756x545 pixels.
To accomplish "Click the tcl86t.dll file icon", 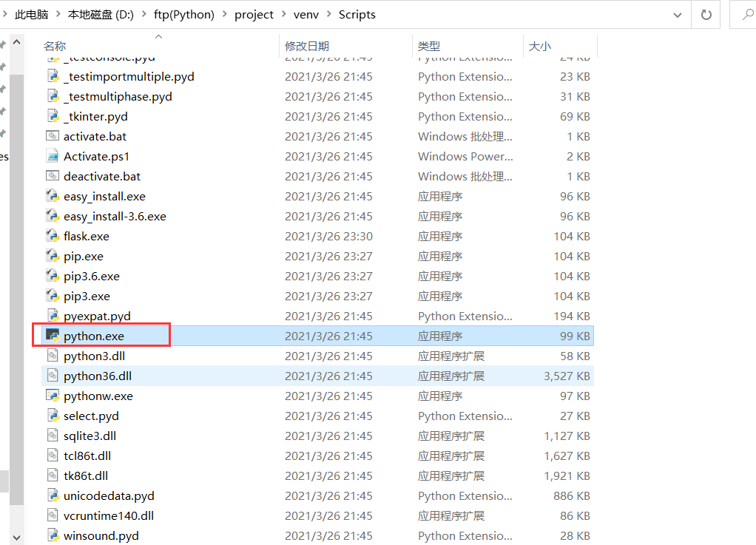I will click(53, 456).
